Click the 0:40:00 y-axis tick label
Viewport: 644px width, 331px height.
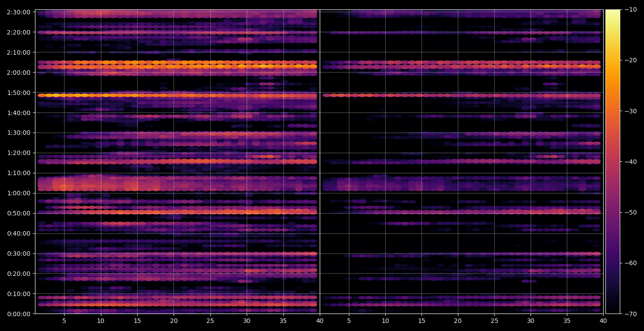[18, 234]
